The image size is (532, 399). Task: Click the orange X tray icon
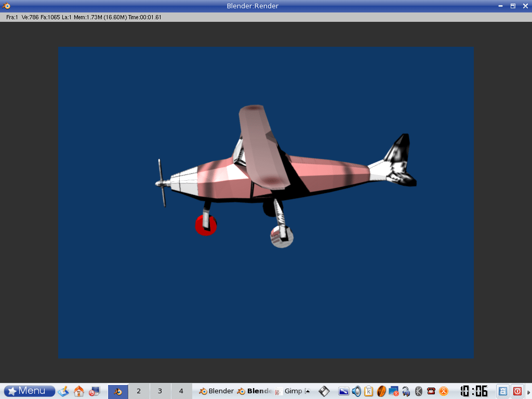[x=444, y=391]
